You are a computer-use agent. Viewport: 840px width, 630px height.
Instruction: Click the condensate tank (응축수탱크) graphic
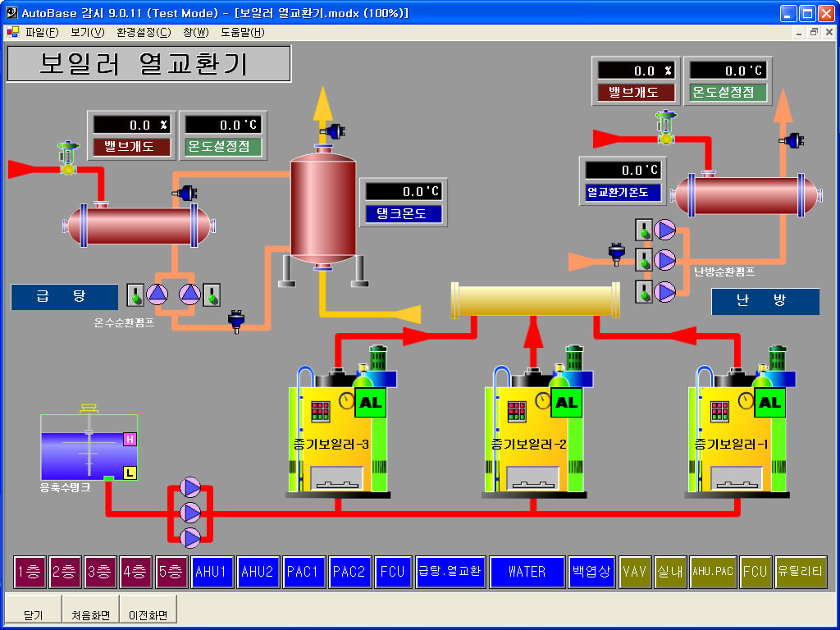pos(89,447)
